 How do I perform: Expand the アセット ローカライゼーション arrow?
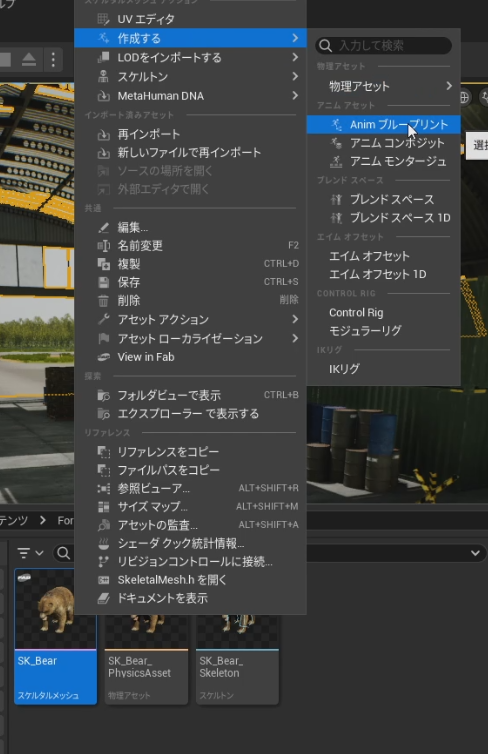295,339
